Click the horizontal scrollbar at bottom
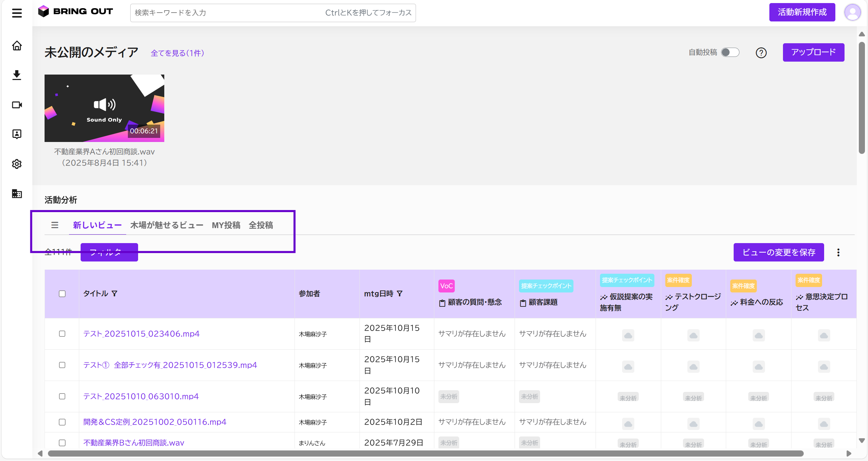868x461 pixels. pos(425,454)
